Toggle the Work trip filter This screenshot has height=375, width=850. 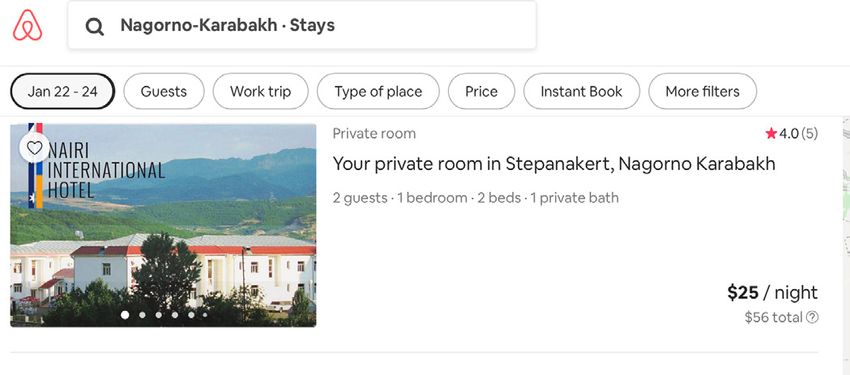tap(261, 92)
